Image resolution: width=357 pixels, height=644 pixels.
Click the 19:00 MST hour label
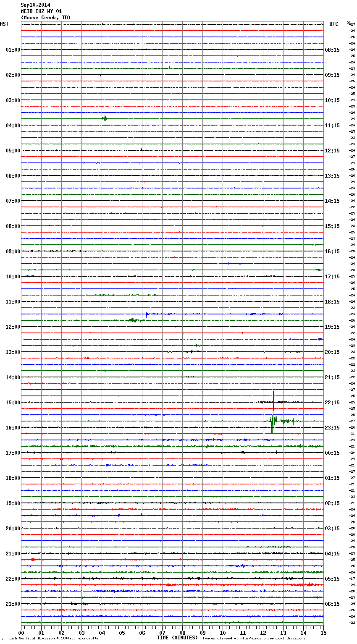click(13, 503)
